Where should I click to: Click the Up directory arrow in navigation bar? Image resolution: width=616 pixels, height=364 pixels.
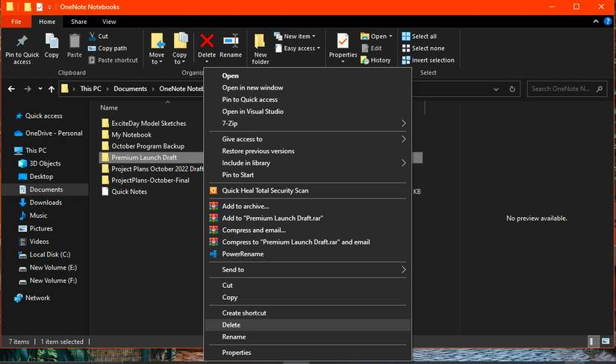[x=51, y=89]
